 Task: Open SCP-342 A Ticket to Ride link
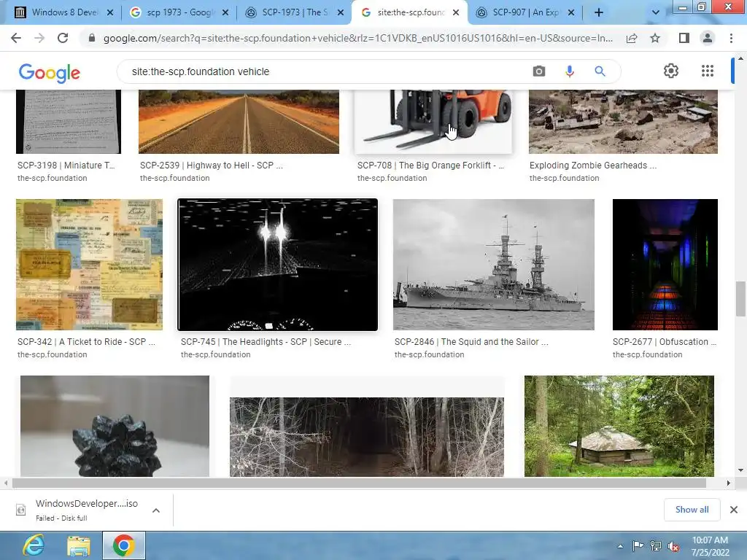pos(86,342)
